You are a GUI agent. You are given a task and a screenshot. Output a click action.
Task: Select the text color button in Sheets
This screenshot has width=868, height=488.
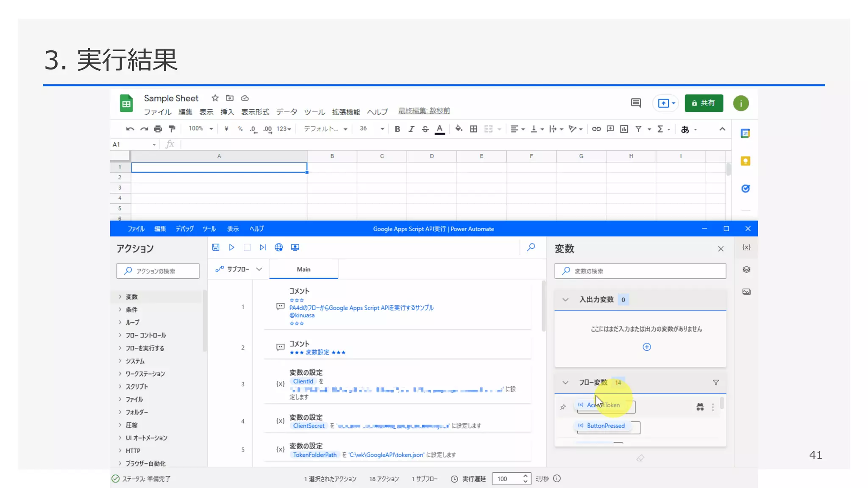pyautogui.click(x=440, y=129)
